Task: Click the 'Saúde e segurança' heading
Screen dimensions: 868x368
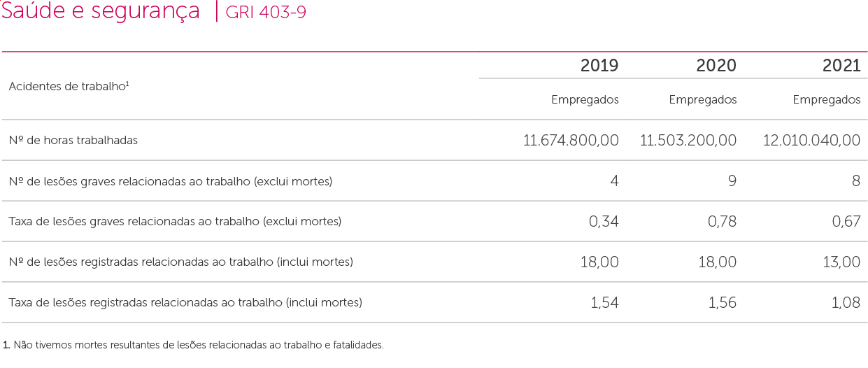Action: click(x=101, y=12)
